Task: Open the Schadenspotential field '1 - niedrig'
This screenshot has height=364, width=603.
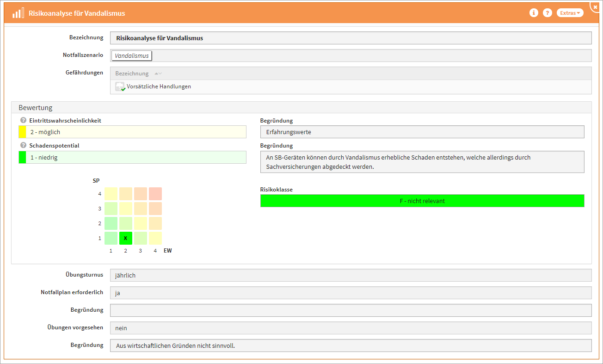Action: (x=132, y=157)
